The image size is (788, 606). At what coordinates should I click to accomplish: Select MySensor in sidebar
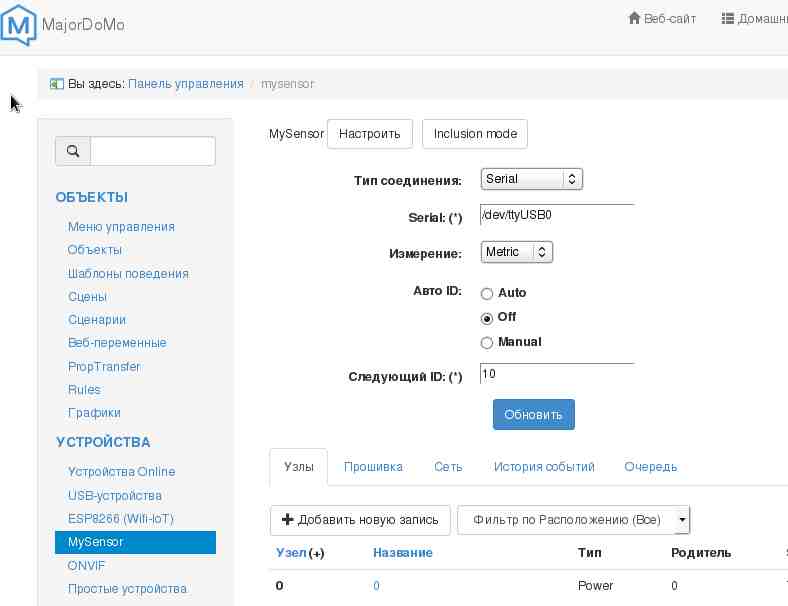[x=135, y=542]
